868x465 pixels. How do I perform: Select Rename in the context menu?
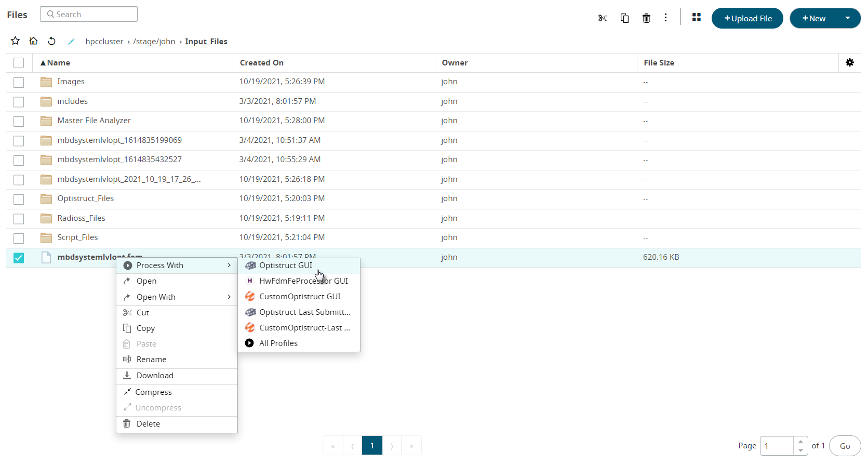(177, 360)
